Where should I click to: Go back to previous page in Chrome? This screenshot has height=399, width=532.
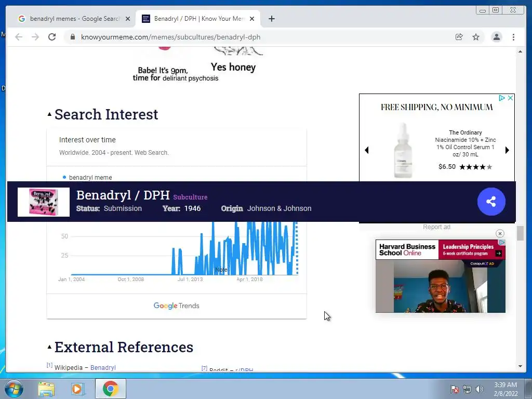19,37
